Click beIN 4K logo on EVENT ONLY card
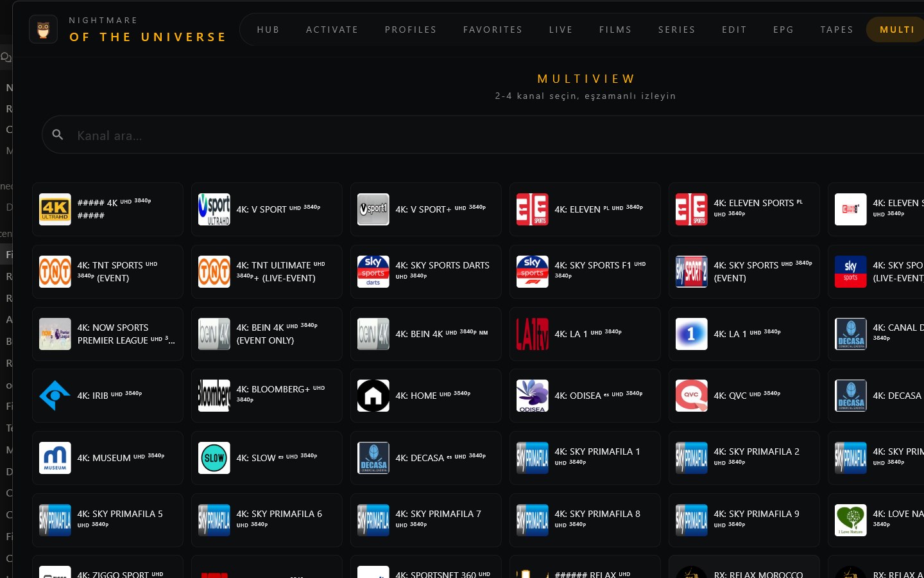 214,334
